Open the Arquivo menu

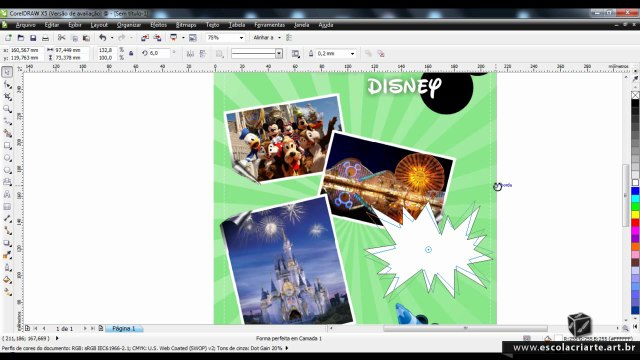tap(25, 25)
